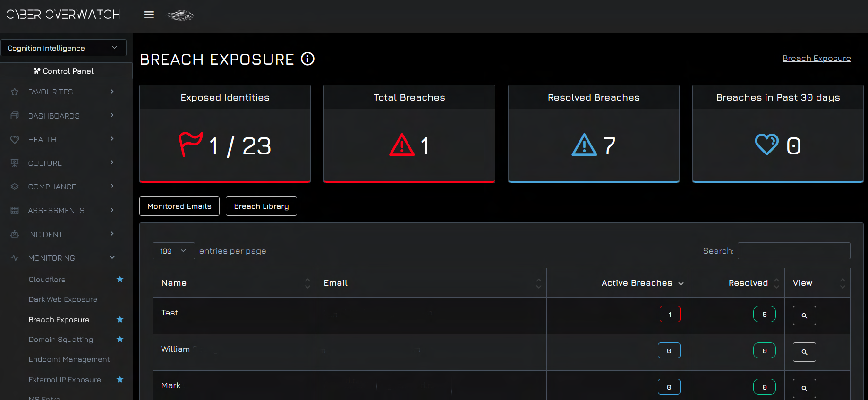Image resolution: width=868 pixels, height=400 pixels.
Task: Open the Cognition Intelligence dropdown
Action: [63, 48]
